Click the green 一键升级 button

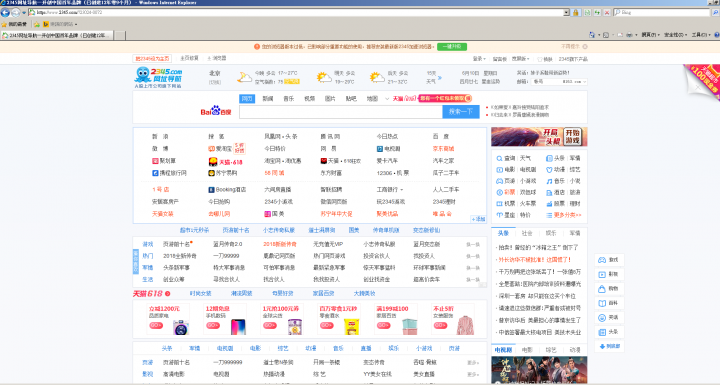[x=452, y=46]
